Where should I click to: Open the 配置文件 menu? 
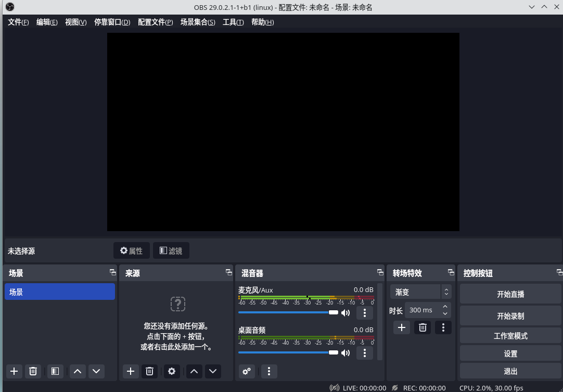(x=156, y=22)
